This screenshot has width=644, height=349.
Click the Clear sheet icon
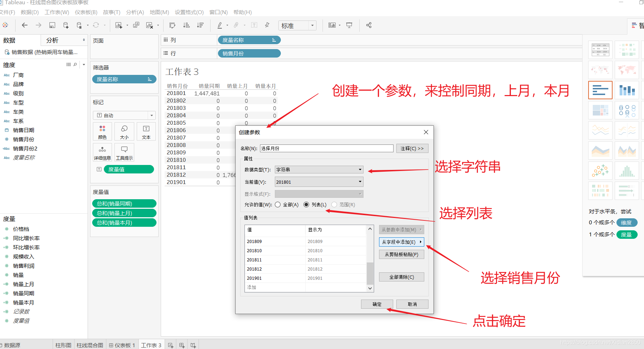click(149, 25)
